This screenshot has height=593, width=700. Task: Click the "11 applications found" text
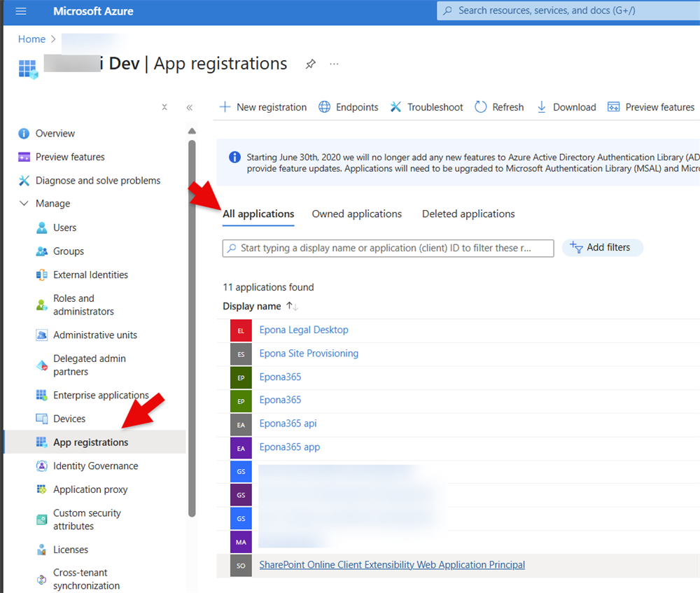tap(268, 287)
